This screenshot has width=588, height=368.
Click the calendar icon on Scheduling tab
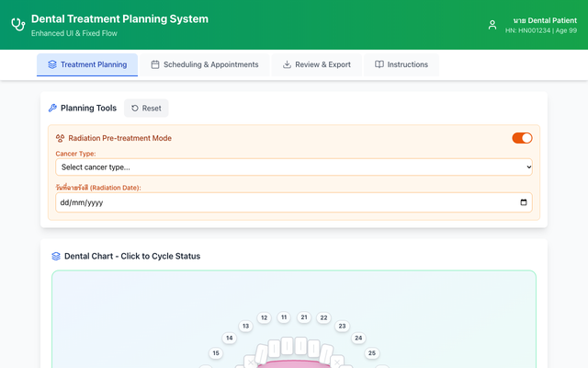[x=155, y=64]
